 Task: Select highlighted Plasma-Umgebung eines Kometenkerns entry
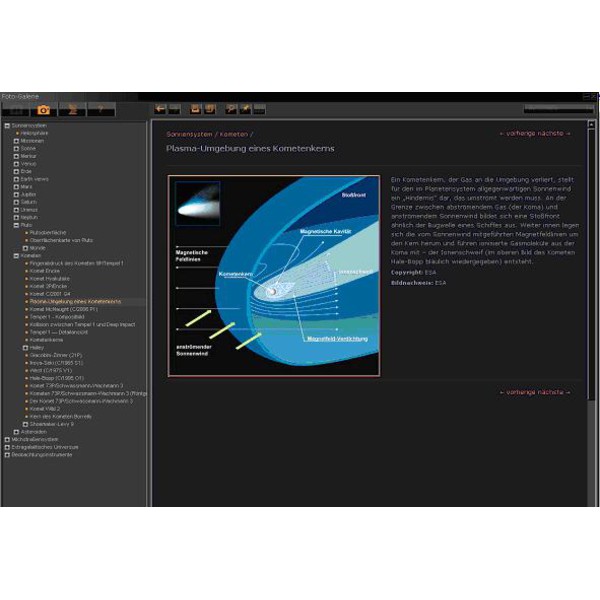point(75,302)
